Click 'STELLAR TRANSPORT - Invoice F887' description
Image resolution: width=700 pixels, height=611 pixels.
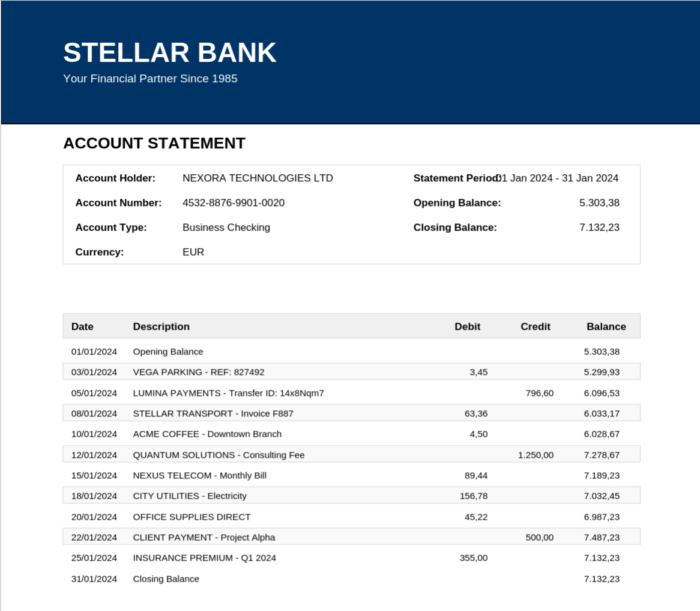[213, 413]
